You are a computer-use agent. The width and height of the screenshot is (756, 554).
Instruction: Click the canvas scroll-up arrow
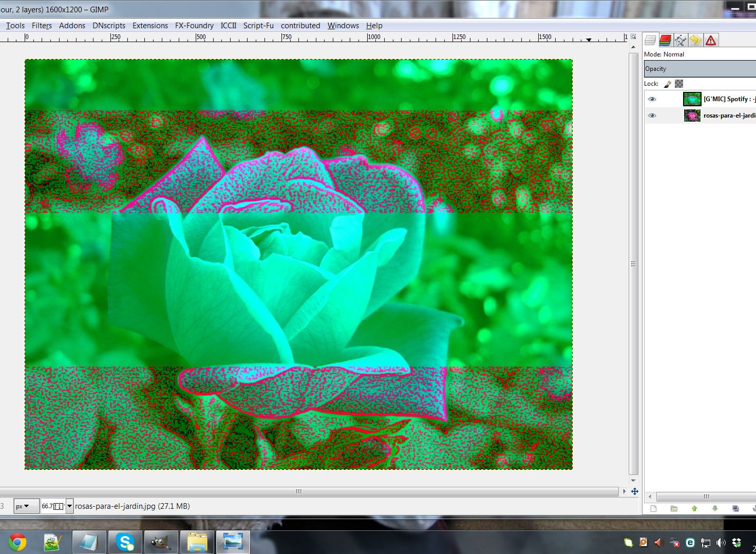coord(633,47)
